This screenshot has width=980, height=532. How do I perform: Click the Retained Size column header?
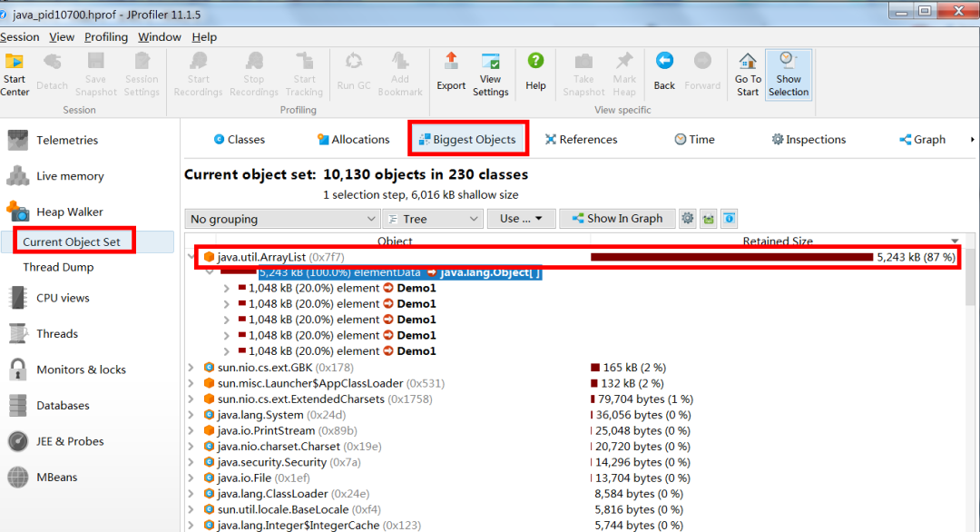(x=778, y=241)
